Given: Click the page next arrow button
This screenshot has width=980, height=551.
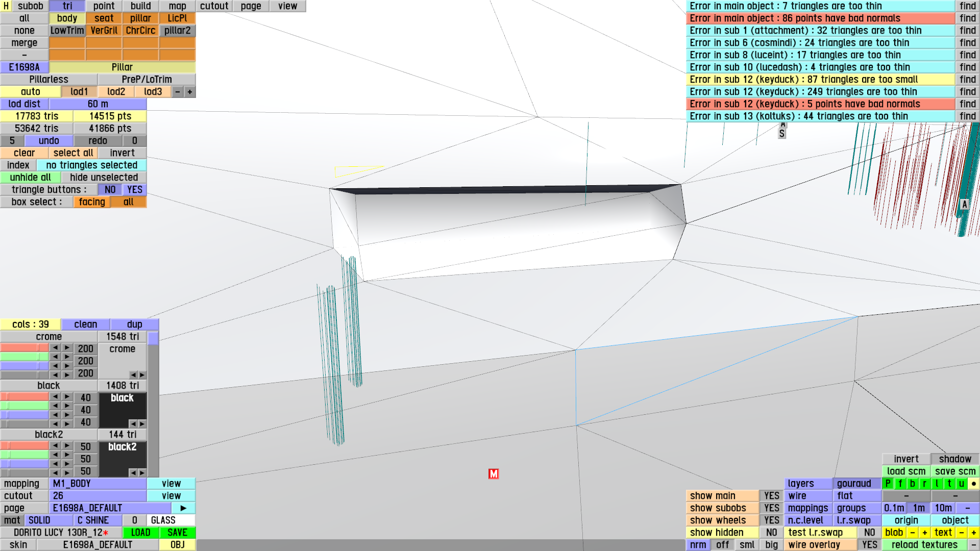Looking at the screenshot, I should (x=183, y=508).
